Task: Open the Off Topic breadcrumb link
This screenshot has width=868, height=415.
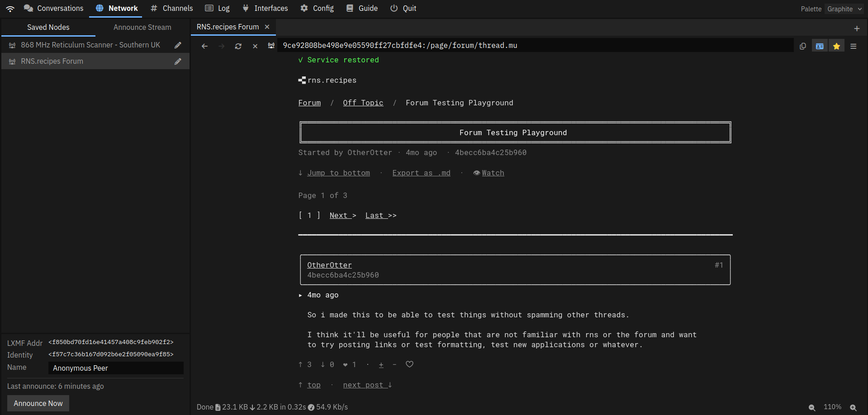Action: point(363,103)
